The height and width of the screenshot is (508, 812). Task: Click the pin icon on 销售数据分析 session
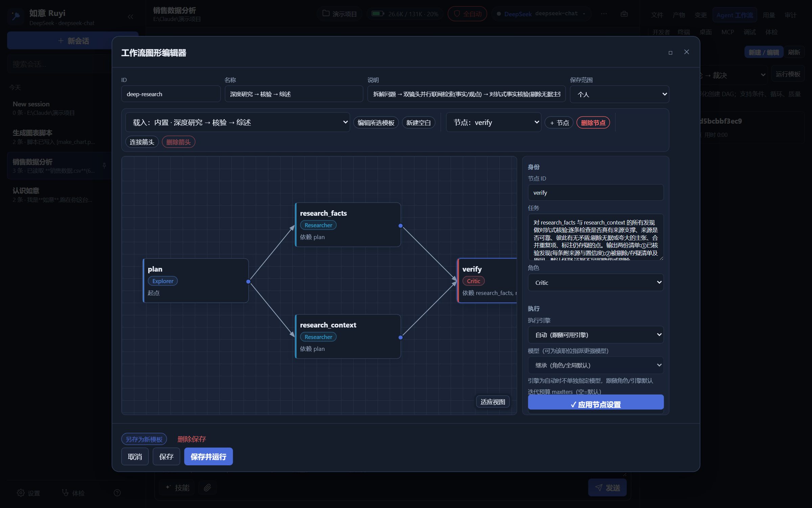[104, 165]
